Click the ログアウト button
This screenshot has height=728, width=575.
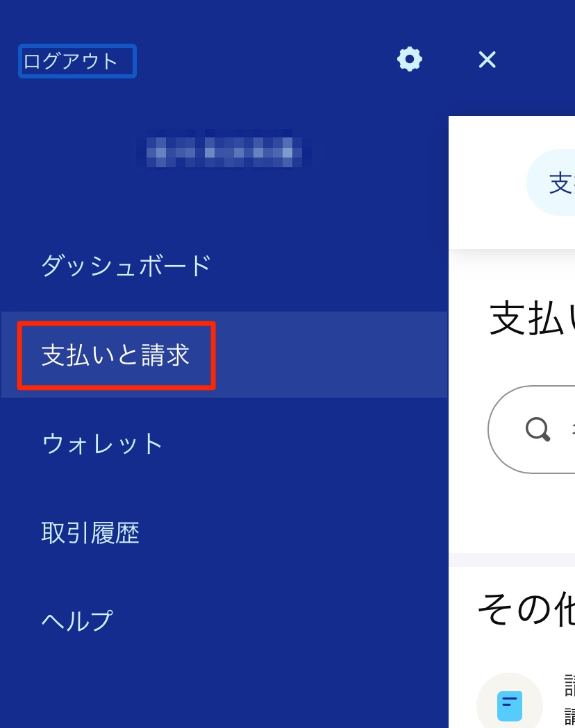pos(77,61)
